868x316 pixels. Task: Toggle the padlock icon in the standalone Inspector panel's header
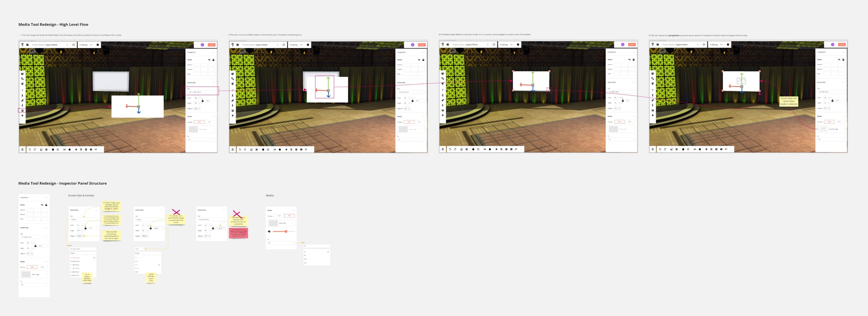[x=46, y=205]
